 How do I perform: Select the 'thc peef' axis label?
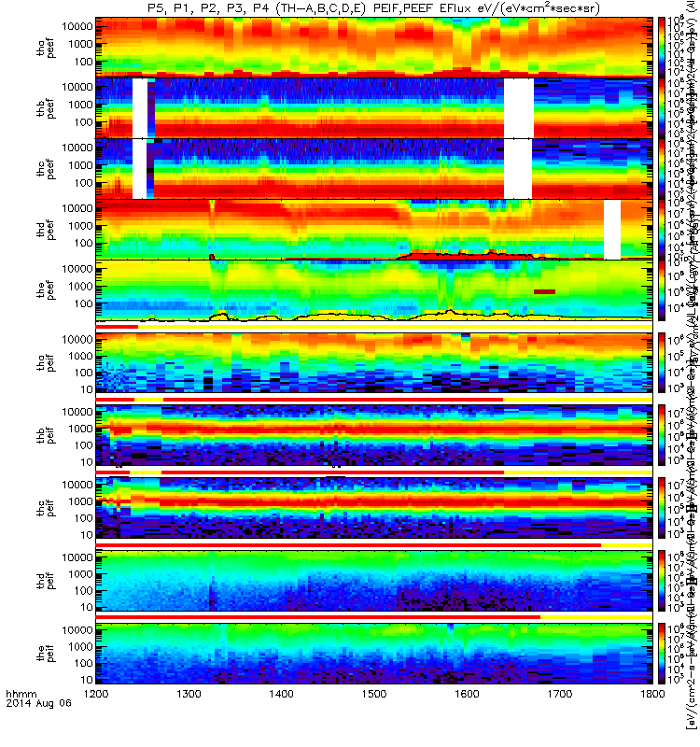click(46, 169)
